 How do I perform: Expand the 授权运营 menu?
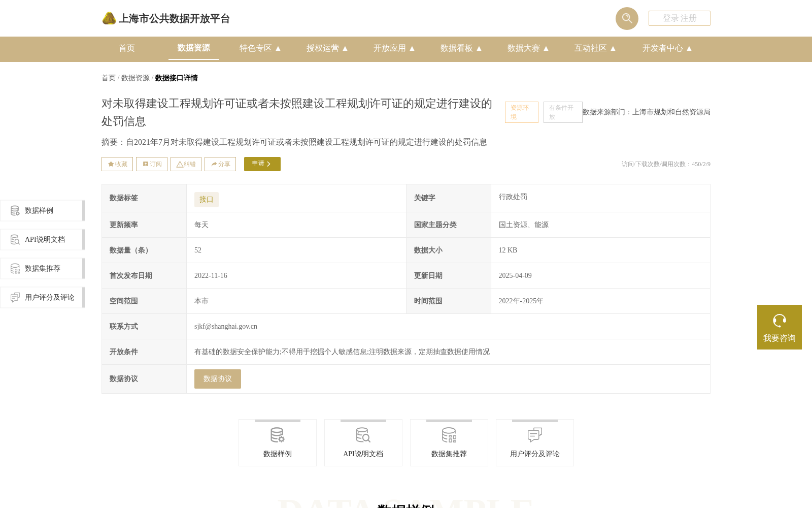pyautogui.click(x=327, y=48)
